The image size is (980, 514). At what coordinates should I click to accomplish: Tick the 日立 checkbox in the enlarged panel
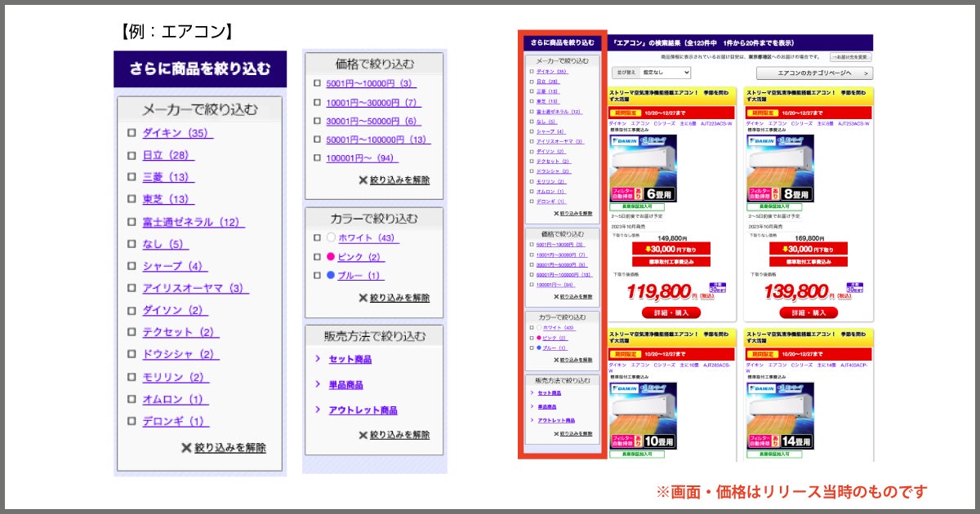tap(131, 155)
